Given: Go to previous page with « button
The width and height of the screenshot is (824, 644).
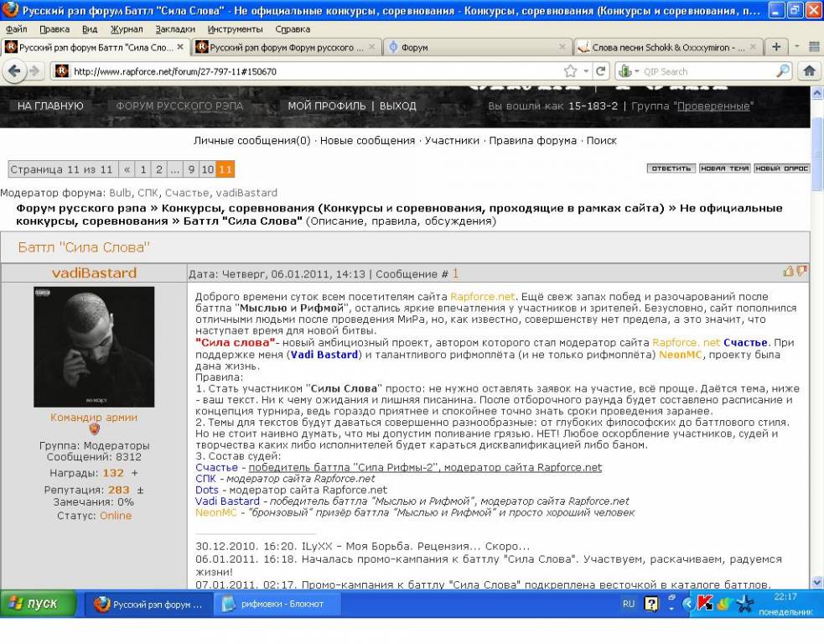Looking at the screenshot, I should click(127, 169).
